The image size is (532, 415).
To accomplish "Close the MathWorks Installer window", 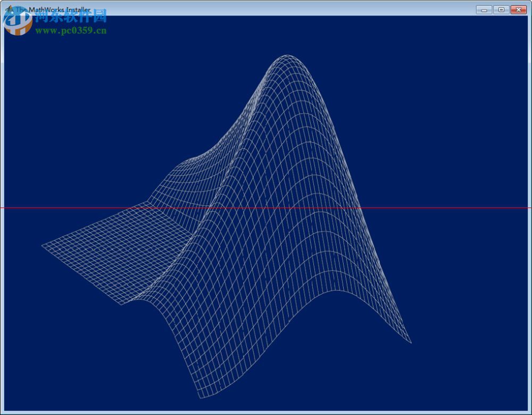I will [x=518, y=10].
